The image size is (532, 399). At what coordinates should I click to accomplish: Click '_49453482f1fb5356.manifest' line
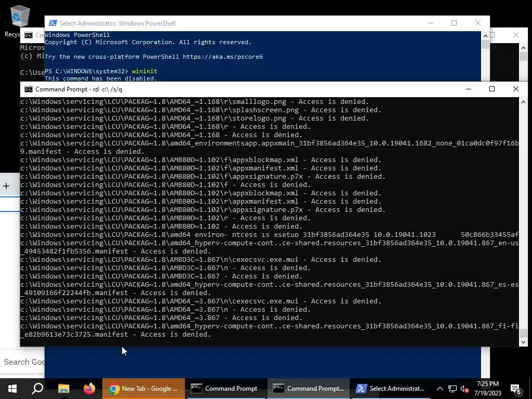(116, 251)
